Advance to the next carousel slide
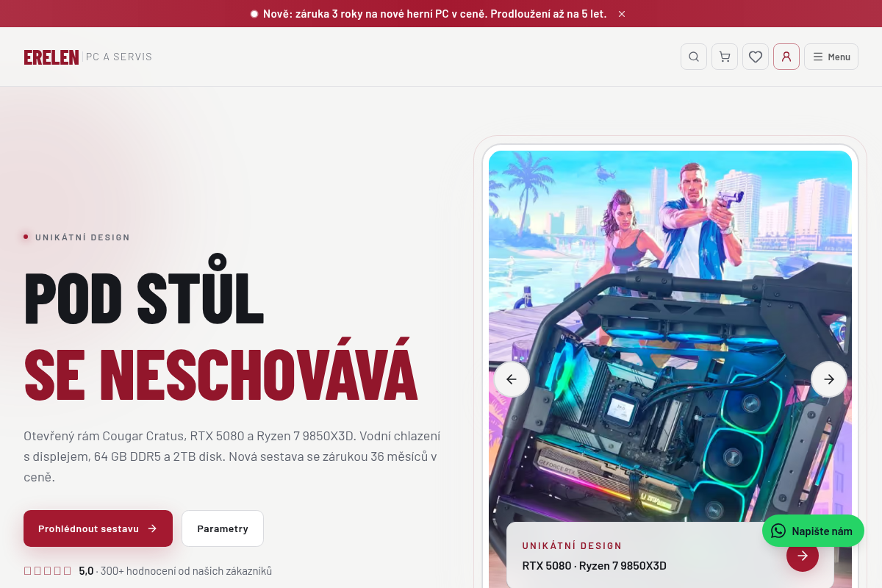The height and width of the screenshot is (588, 882). coord(829,379)
